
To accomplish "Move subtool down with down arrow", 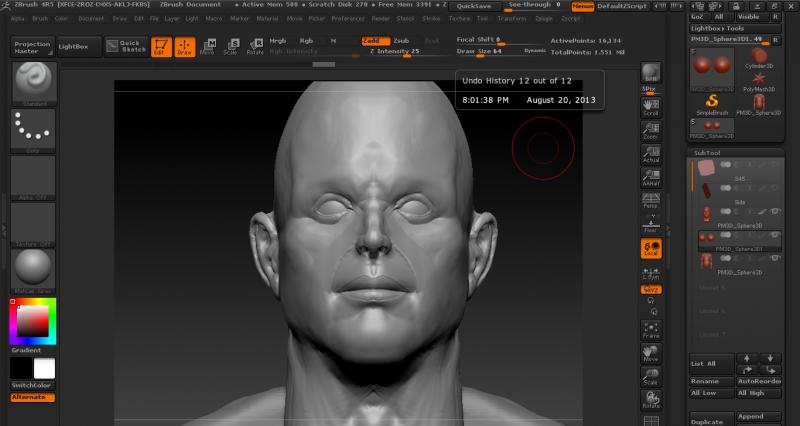I will (770, 359).
